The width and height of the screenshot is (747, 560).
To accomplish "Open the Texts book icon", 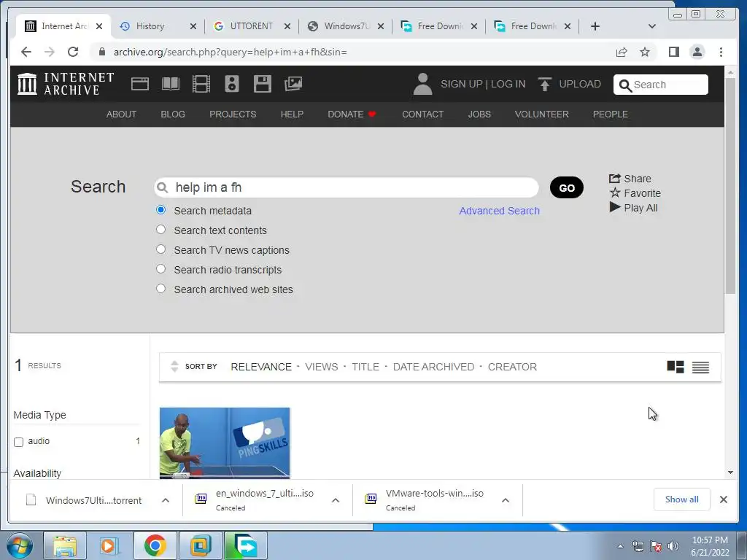I will 171,84.
